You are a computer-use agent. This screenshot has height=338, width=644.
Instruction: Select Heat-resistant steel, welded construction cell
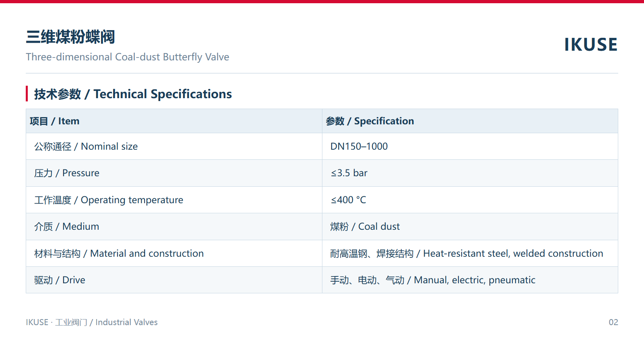pos(470,253)
